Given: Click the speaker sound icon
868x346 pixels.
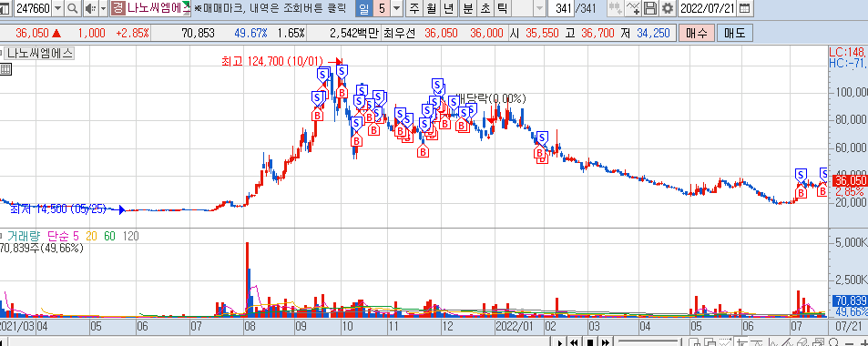Looking at the screenshot, I should (90, 8).
